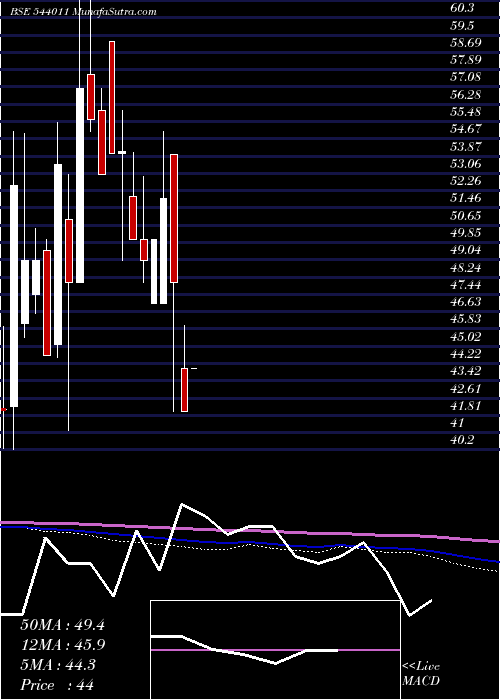Click the 52.26 price axis label
500x700 pixels.
click(x=468, y=181)
